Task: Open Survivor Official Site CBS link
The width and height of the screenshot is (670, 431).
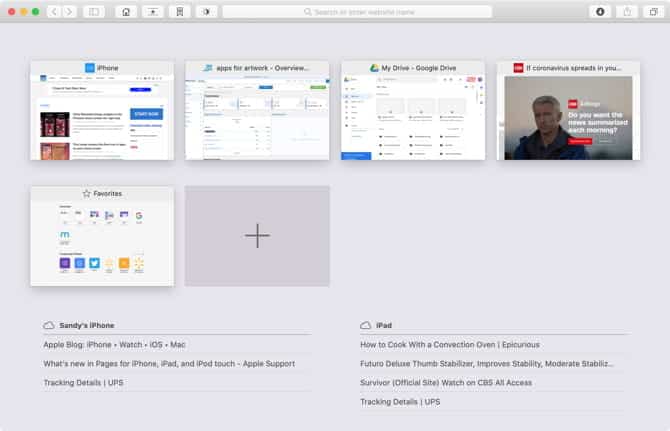Action: click(446, 383)
